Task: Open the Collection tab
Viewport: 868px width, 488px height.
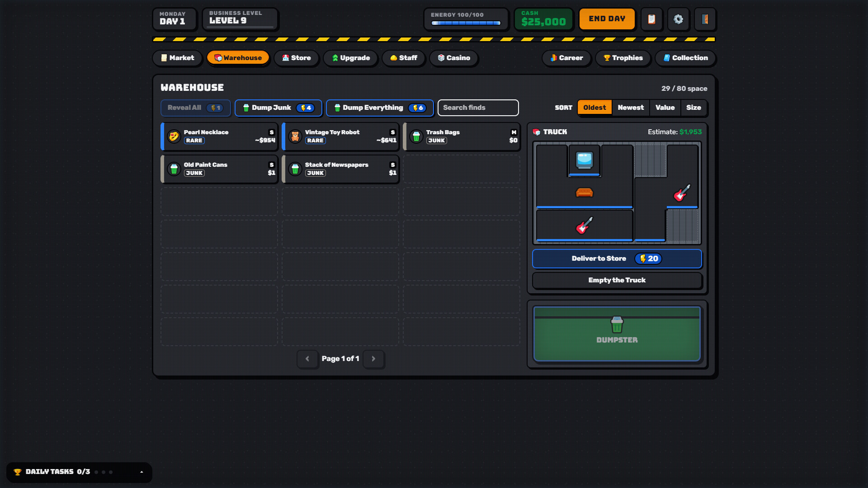Action: pyautogui.click(x=685, y=58)
